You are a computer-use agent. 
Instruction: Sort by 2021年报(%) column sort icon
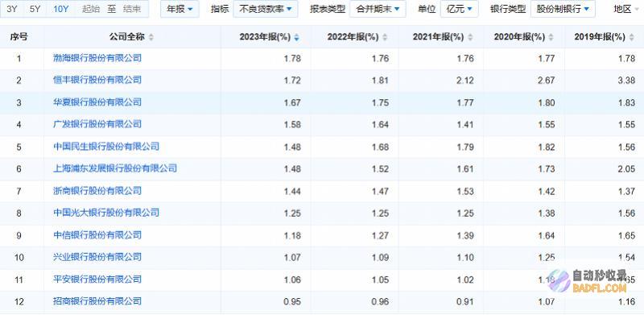tap(470, 37)
